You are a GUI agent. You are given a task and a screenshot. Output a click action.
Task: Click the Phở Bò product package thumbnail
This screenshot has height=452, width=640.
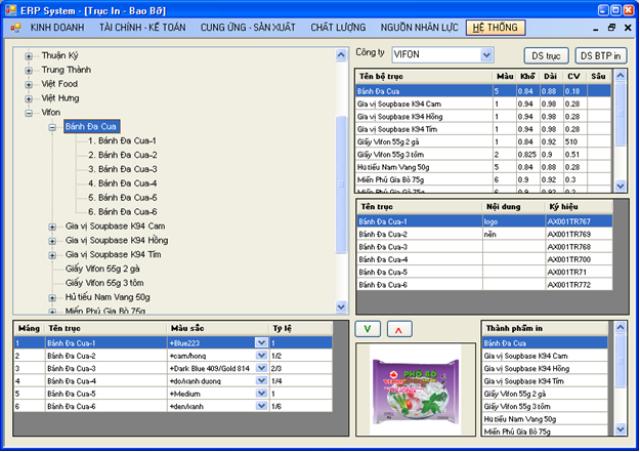tap(416, 389)
